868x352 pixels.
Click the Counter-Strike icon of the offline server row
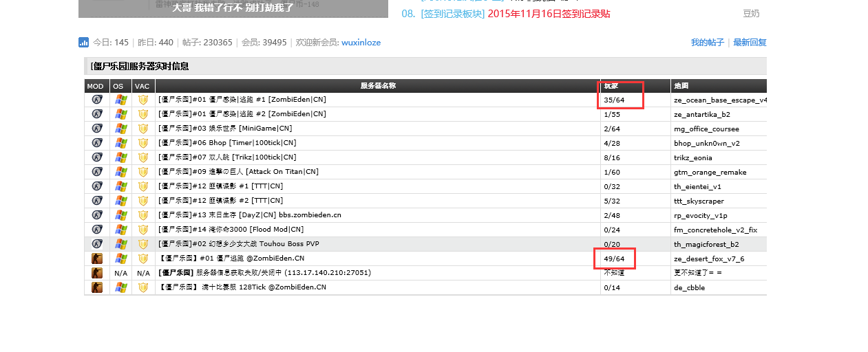click(97, 273)
